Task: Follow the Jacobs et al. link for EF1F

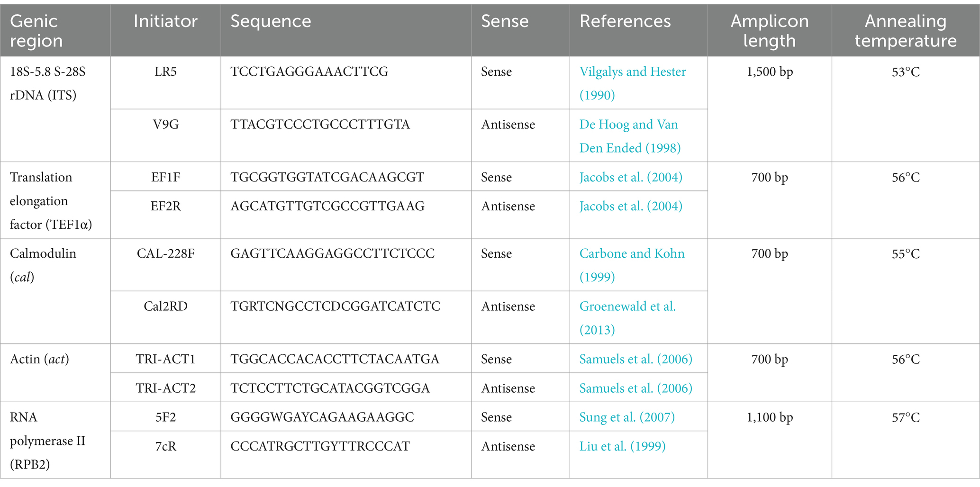Action: click(x=631, y=177)
